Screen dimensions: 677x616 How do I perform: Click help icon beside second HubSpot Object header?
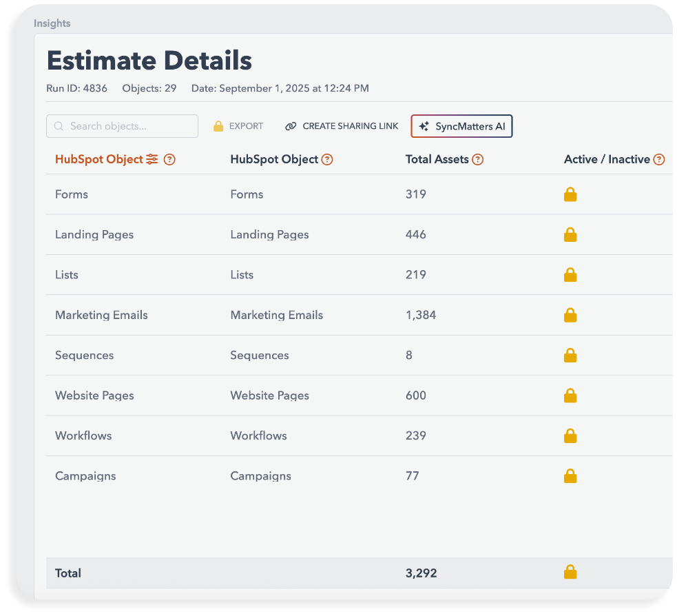pos(327,159)
